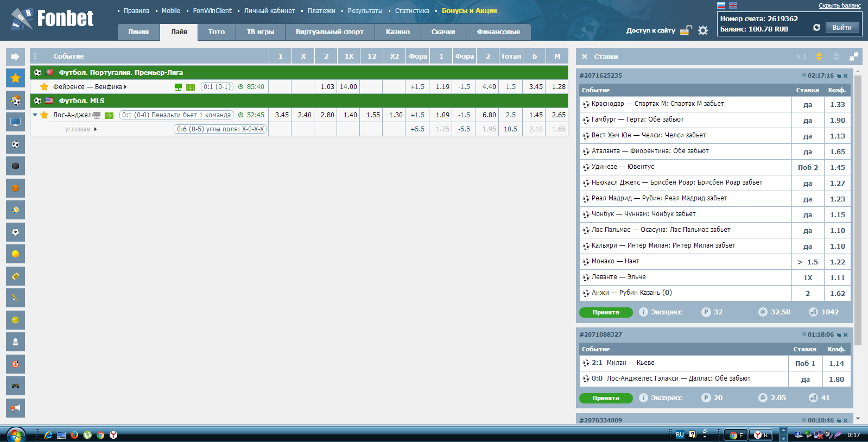Click the panel shrink arrows icon in Ставки header

tap(854, 56)
